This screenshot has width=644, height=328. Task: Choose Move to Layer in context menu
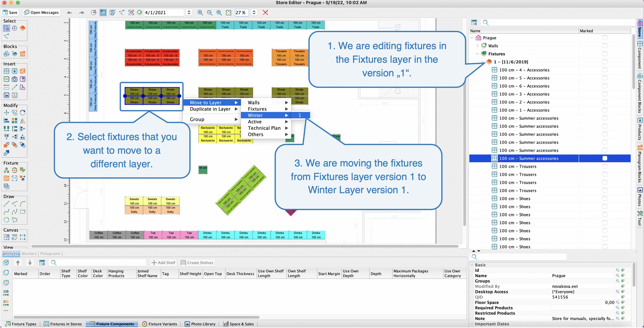[212, 103]
